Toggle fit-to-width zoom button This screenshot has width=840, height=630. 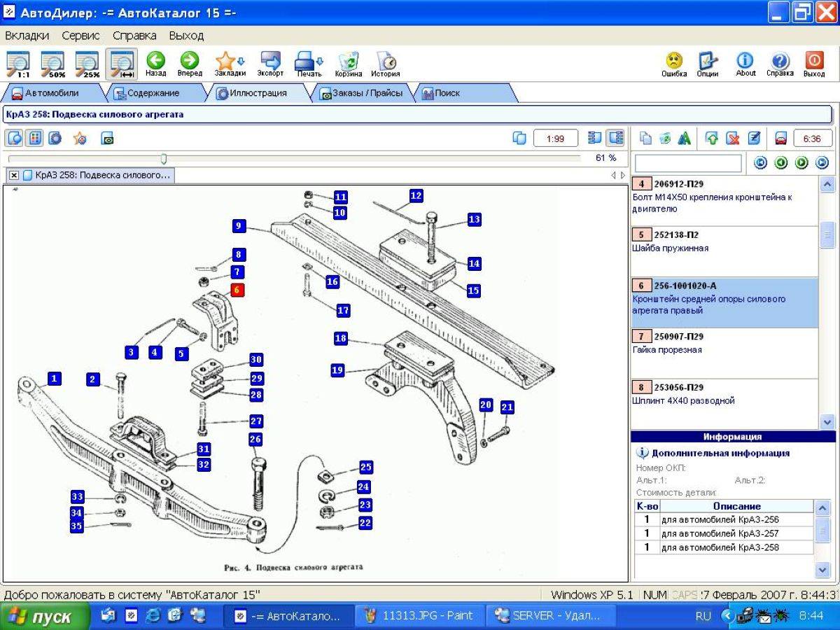click(x=122, y=63)
